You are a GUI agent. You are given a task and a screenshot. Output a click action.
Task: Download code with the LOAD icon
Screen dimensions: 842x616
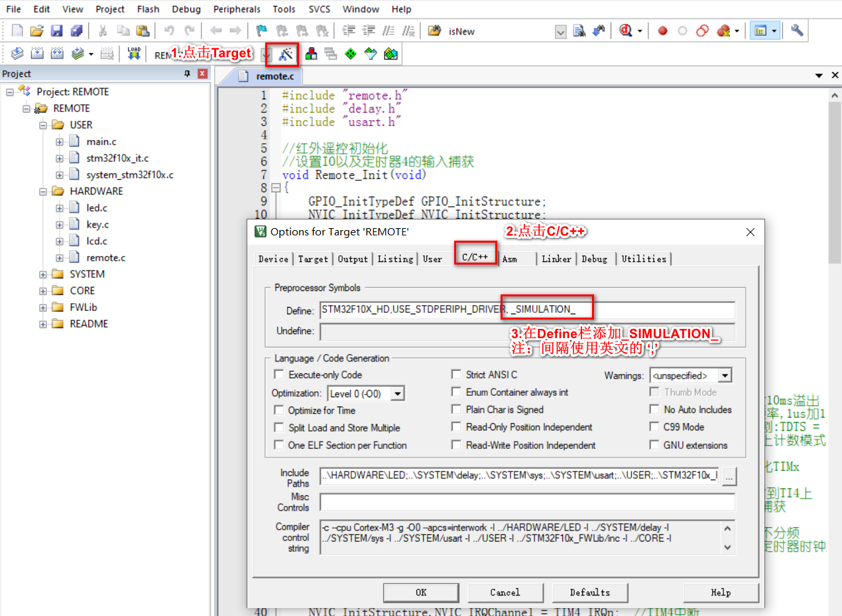(134, 54)
